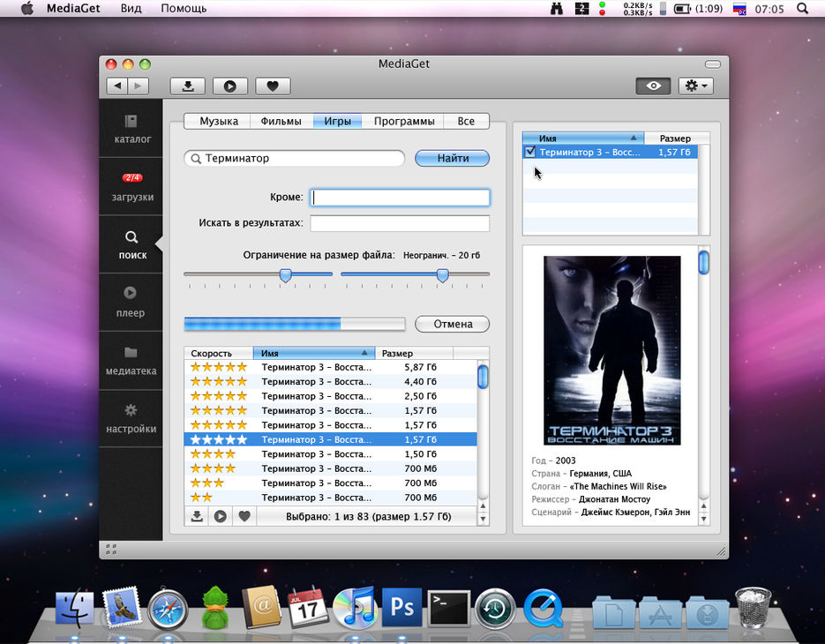
Task: Cancel the search with Отмена button
Action: tap(452, 324)
